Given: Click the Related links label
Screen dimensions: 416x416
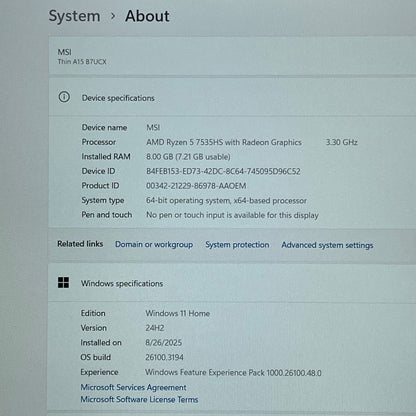Looking at the screenshot, I should click(80, 244).
